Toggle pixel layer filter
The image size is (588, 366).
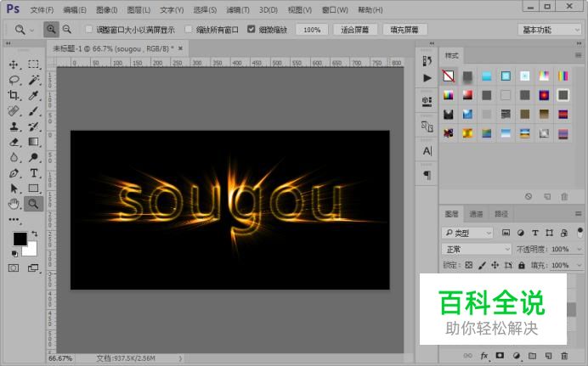pyautogui.click(x=506, y=233)
